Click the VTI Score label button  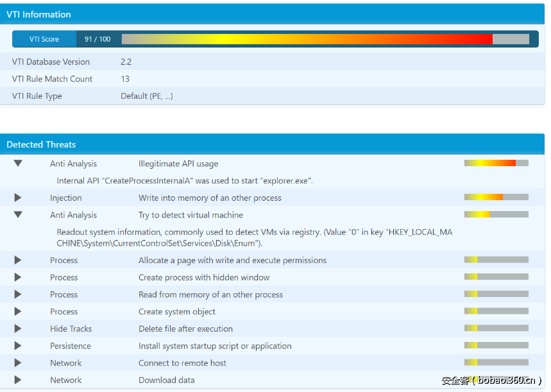44,39
